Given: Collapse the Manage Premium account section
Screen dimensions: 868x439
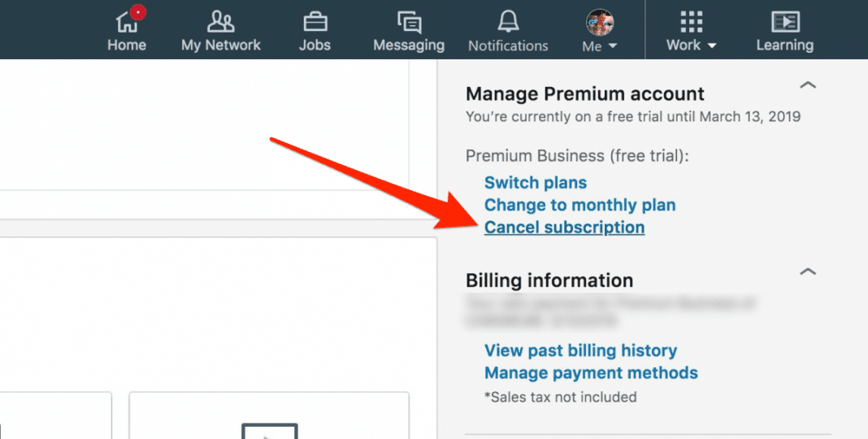Looking at the screenshot, I should pyautogui.click(x=807, y=85).
